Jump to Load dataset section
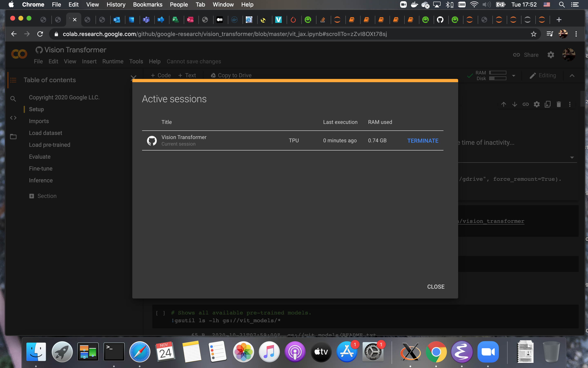Screen dimensions: 588x368 tap(46, 133)
